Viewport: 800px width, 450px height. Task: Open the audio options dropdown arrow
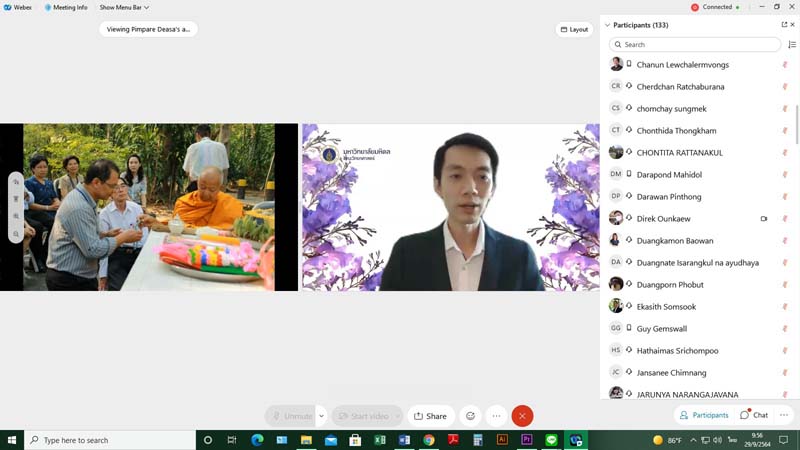(321, 416)
